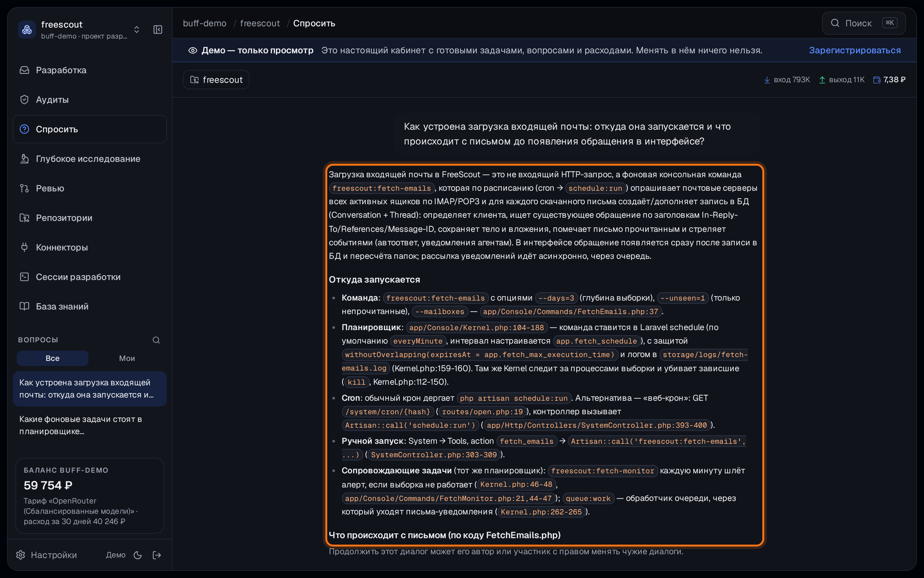Screen dimensions: 924x578
Task: Click the freescout project logo icon
Action: pos(27,30)
